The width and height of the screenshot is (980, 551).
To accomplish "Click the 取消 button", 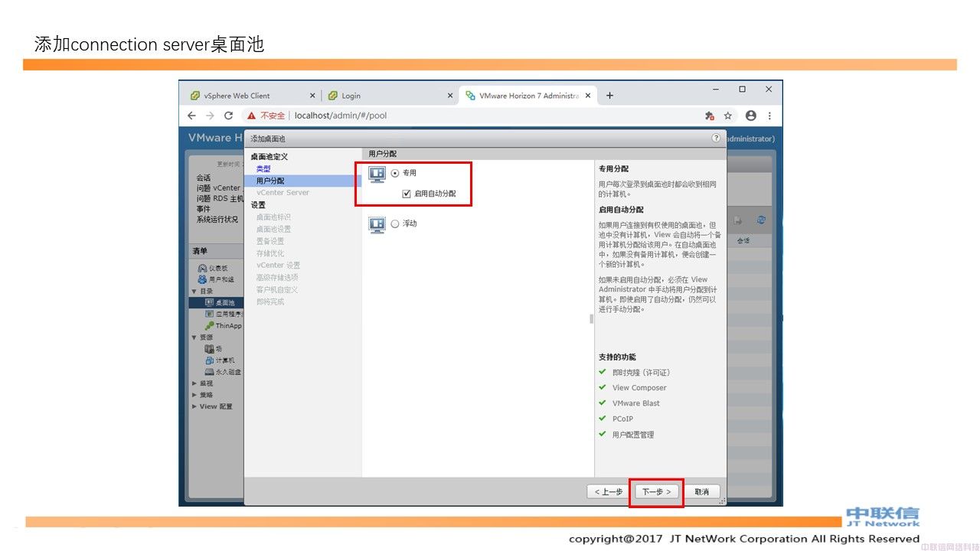I will (x=701, y=491).
